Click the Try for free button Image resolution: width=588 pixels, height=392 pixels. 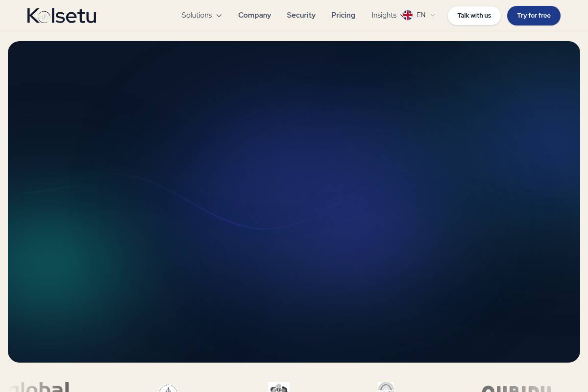(534, 16)
